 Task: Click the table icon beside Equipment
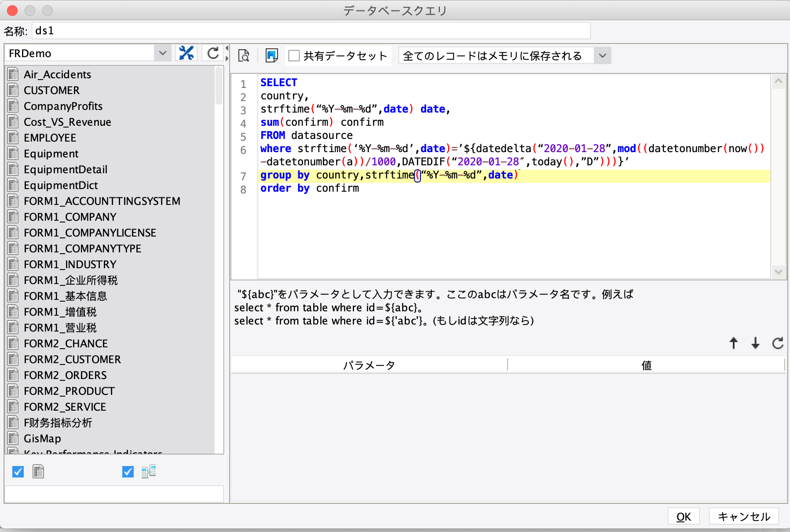tap(13, 153)
